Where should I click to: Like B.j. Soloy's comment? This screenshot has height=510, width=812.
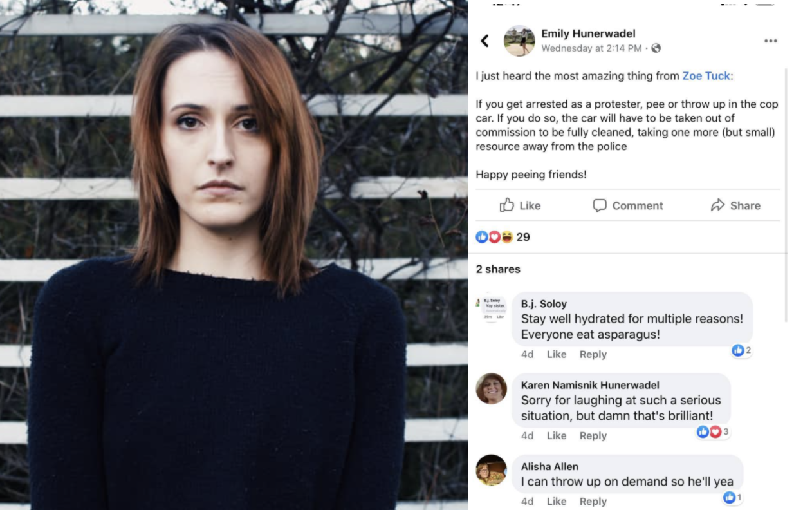click(557, 354)
